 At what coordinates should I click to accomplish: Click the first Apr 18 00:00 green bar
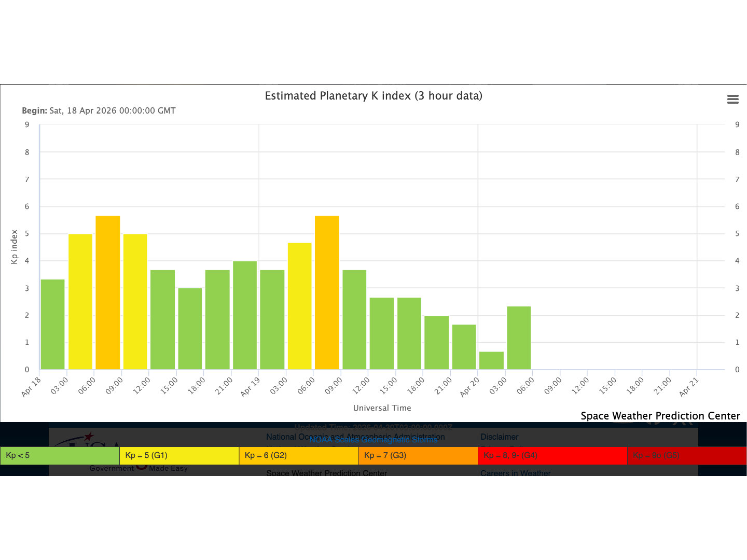[52, 325]
